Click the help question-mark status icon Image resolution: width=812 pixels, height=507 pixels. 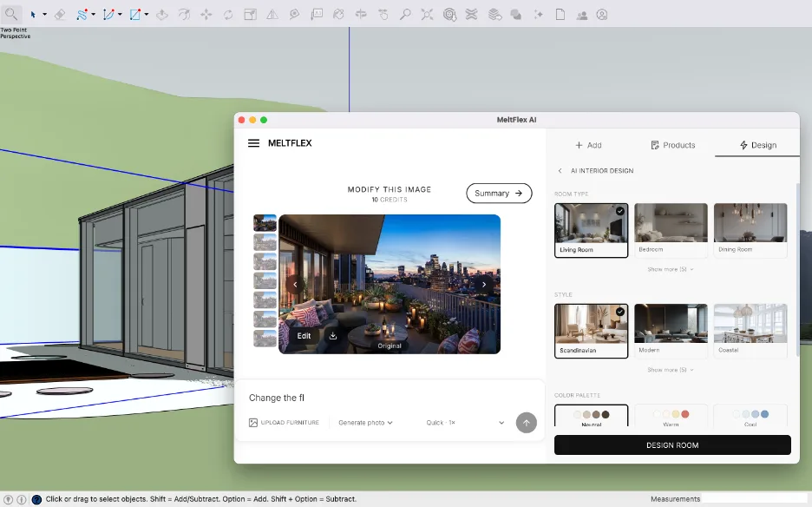pyautogui.click(x=36, y=500)
